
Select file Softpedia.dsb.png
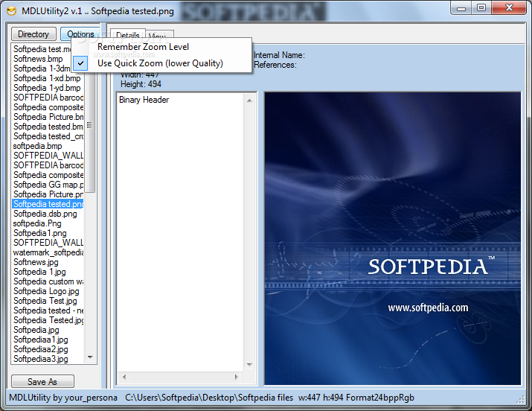coord(45,214)
